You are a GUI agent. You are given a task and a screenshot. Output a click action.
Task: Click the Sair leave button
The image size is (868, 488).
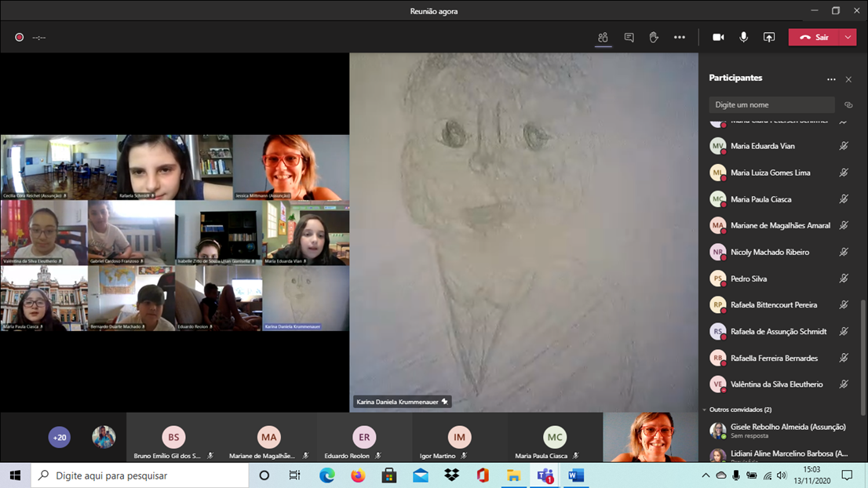[815, 37]
